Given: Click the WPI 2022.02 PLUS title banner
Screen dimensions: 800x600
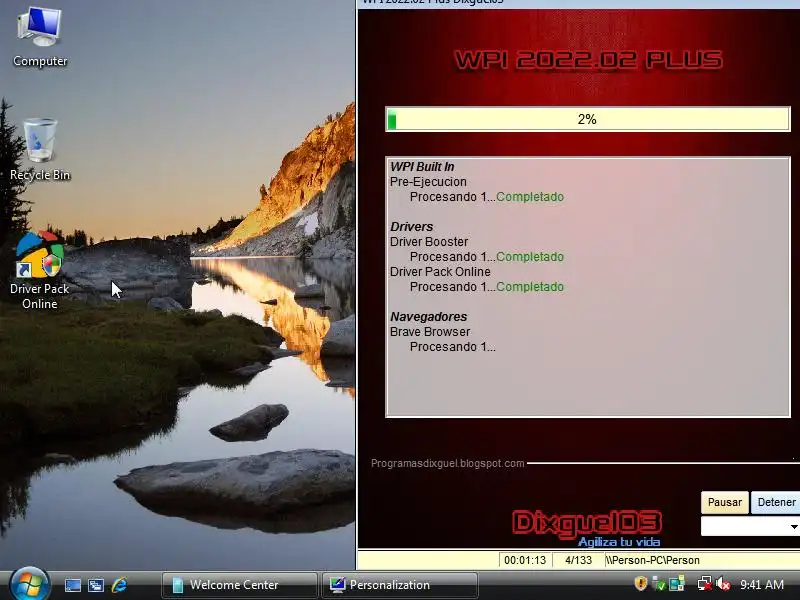Looking at the screenshot, I should click(588, 60).
